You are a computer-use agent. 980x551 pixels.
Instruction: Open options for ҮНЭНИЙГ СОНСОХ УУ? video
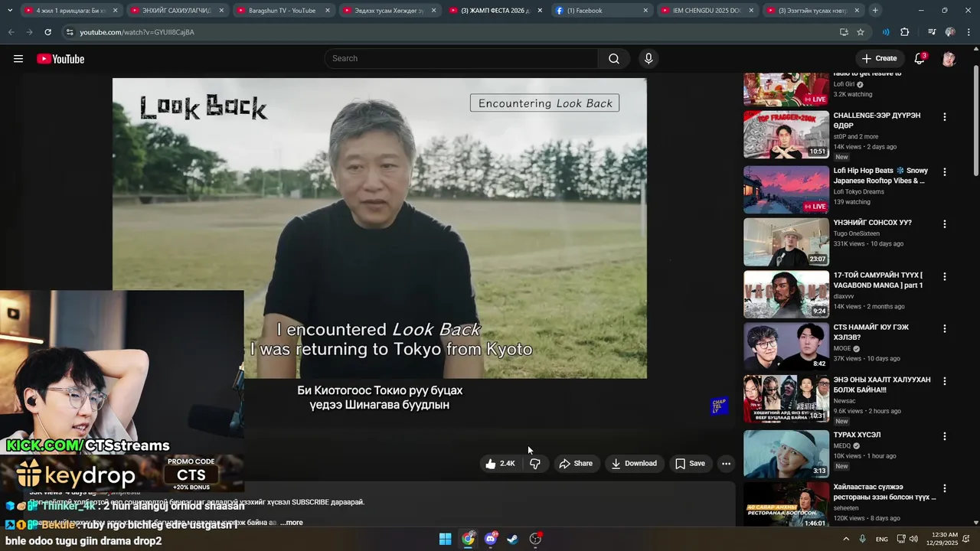click(944, 224)
